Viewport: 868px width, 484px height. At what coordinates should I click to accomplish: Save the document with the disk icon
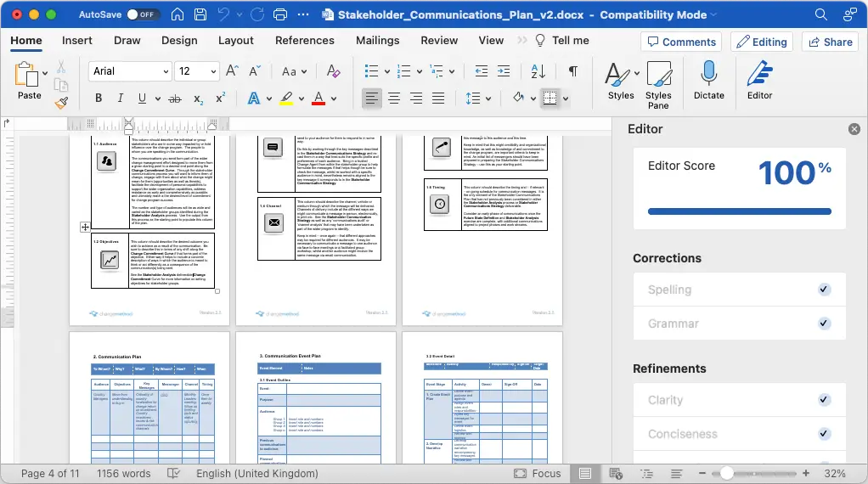(200, 14)
